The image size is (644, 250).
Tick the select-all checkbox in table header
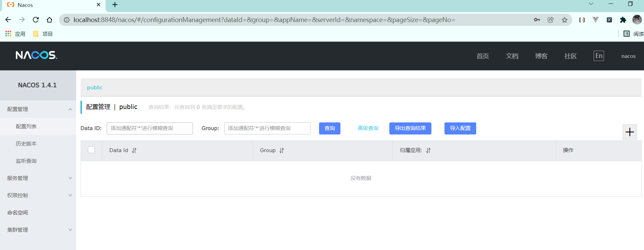pos(91,150)
